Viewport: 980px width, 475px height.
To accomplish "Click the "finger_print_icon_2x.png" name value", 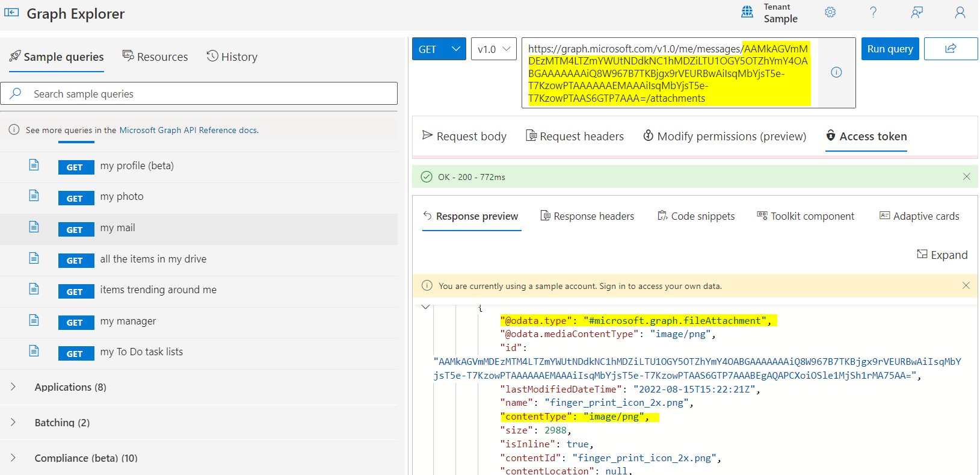I will pos(617,403).
